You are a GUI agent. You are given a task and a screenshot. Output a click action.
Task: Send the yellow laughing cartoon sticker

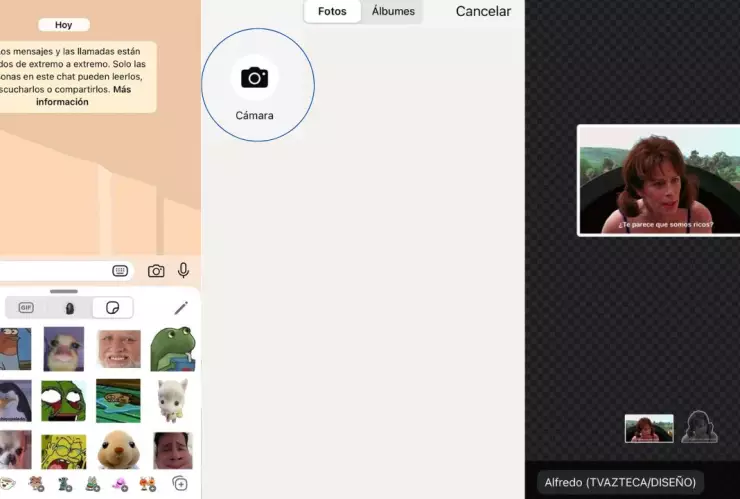point(64,452)
